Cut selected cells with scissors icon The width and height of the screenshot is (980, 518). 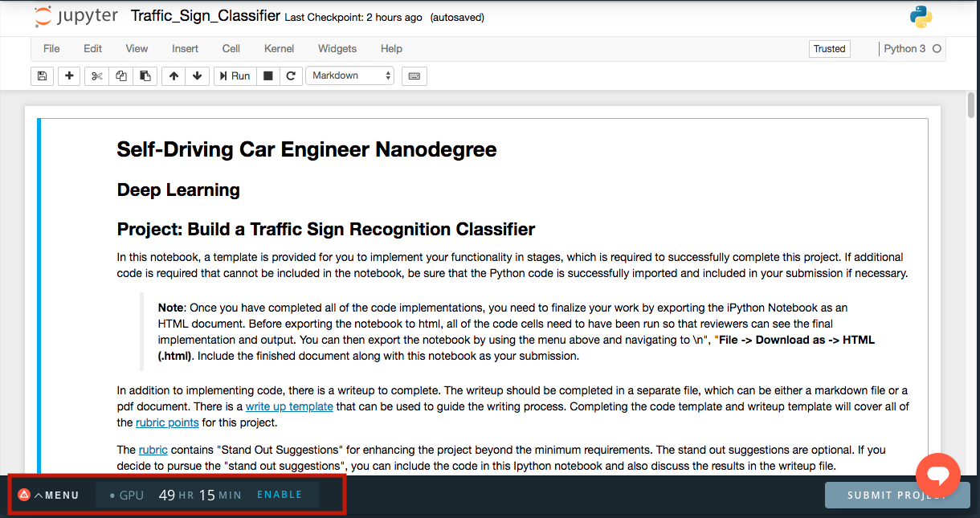coord(97,75)
